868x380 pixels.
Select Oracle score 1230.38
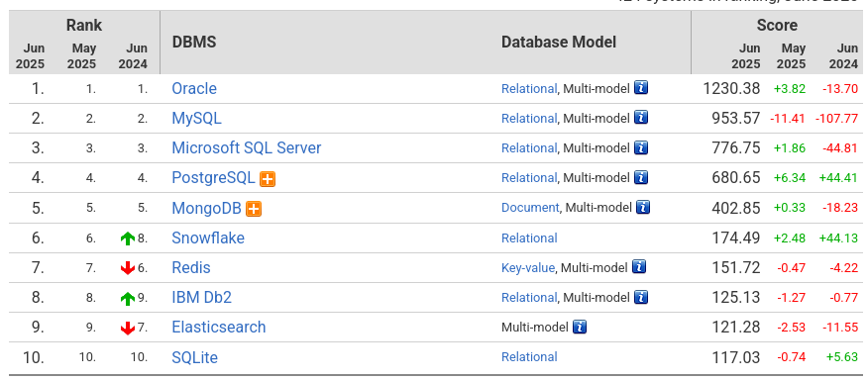(x=731, y=88)
